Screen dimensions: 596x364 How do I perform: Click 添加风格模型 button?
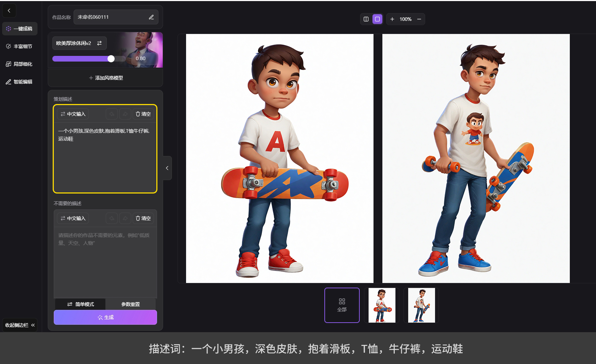(x=105, y=78)
